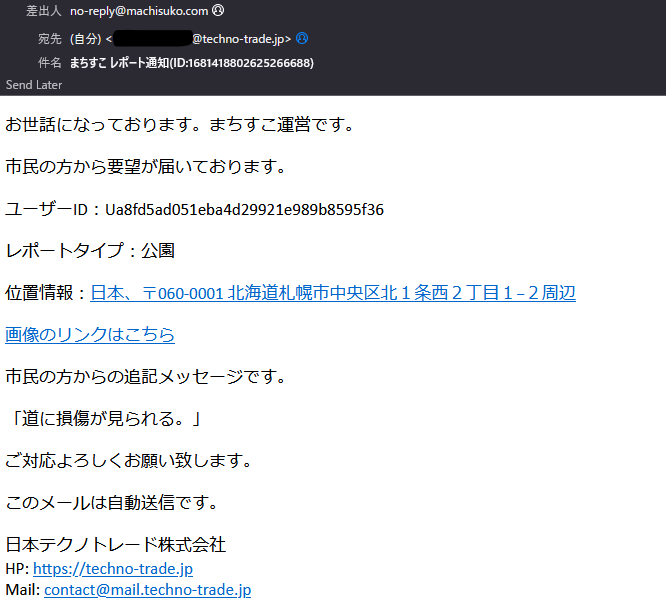Open the 画像のリンクはこちら image link
Image resolution: width=666 pixels, height=607 pixels.
click(90, 335)
